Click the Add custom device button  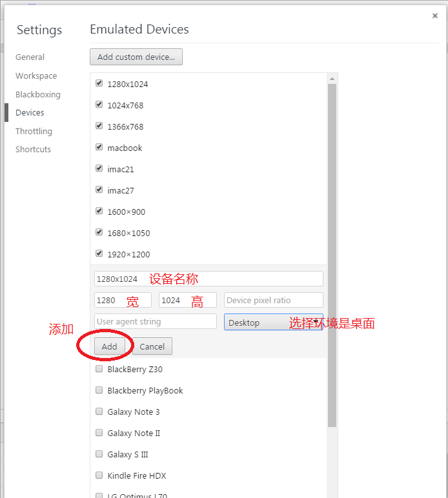136,57
